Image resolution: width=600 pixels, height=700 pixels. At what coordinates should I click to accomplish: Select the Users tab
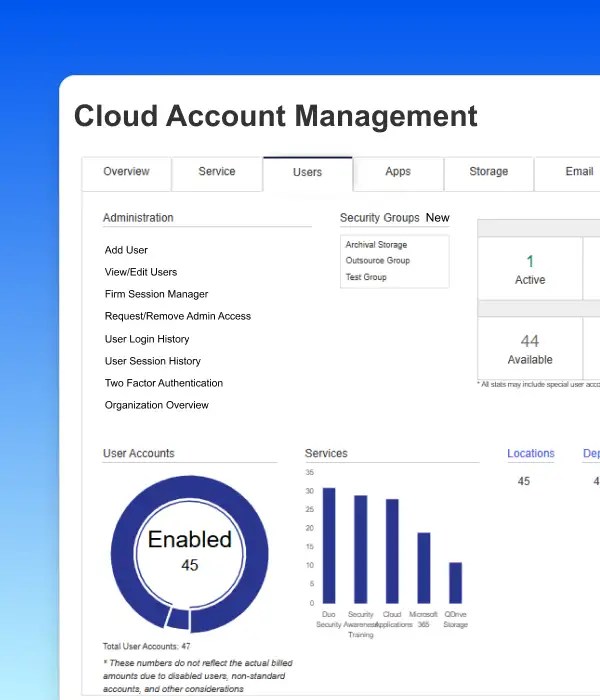click(x=308, y=172)
